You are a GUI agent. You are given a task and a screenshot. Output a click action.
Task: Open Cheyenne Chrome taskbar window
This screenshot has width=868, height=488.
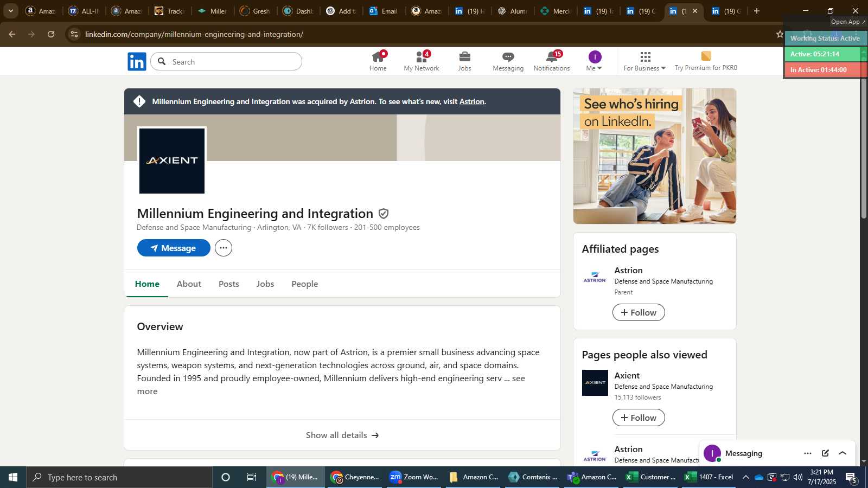tap(355, 477)
